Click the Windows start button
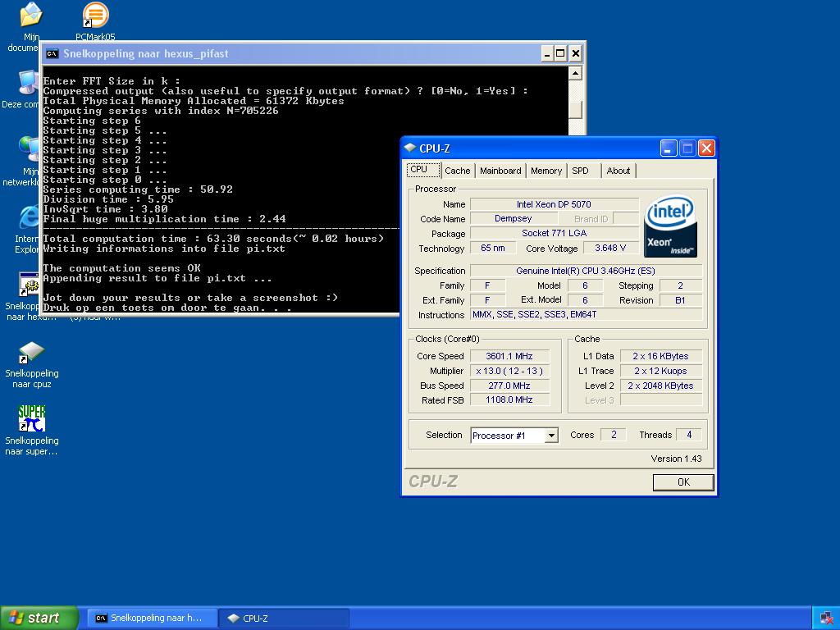The image size is (840, 630). coord(39,619)
